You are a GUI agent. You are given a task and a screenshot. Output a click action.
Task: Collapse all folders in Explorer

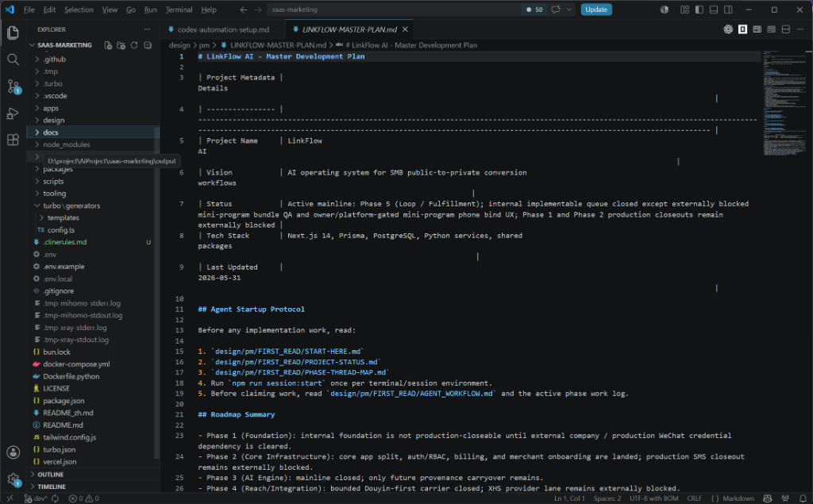pos(148,45)
